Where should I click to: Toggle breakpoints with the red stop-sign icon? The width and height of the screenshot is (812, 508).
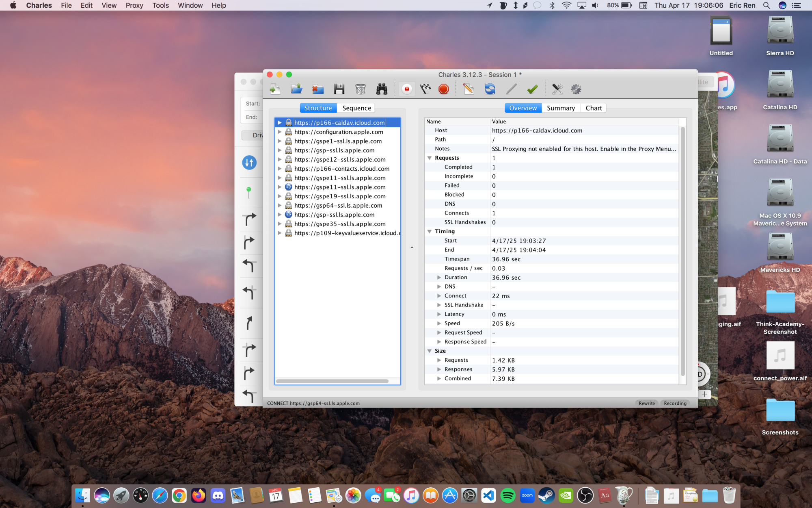[x=444, y=89]
